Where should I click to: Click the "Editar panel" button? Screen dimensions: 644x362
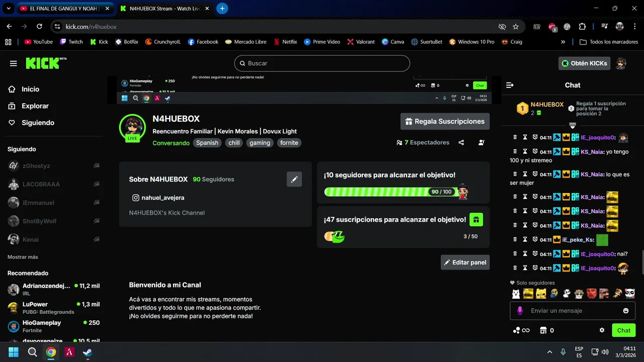[465, 262]
